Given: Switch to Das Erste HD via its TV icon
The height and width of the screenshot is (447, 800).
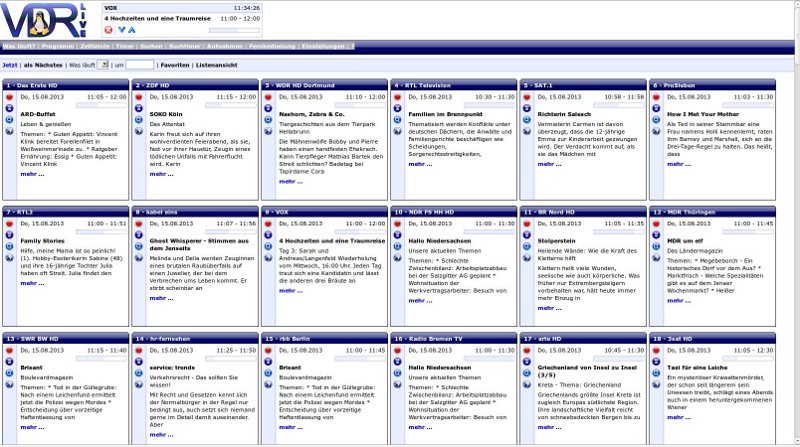Looking at the screenshot, I should tap(9, 108).
